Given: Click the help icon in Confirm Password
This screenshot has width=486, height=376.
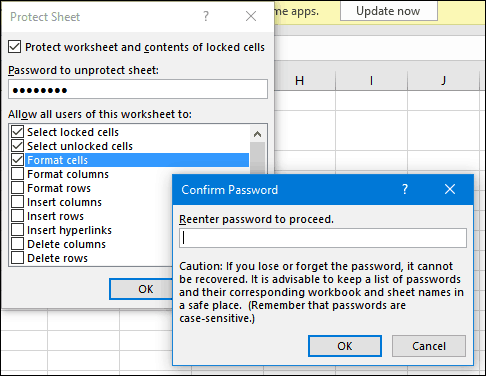Looking at the screenshot, I should (405, 189).
